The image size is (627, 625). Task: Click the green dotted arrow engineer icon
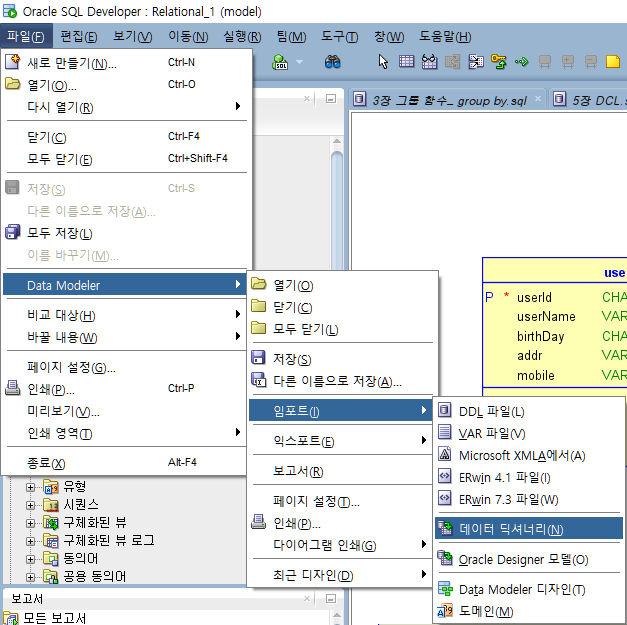tap(521, 62)
